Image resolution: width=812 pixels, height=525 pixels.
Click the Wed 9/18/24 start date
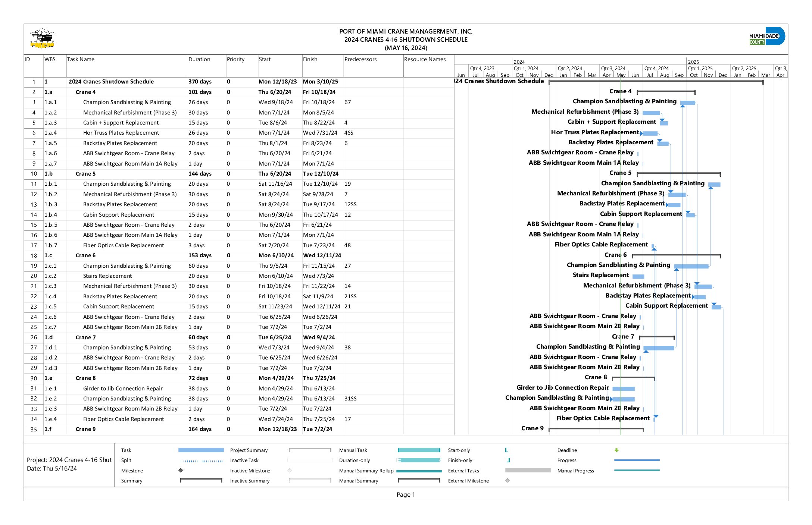pos(276,102)
